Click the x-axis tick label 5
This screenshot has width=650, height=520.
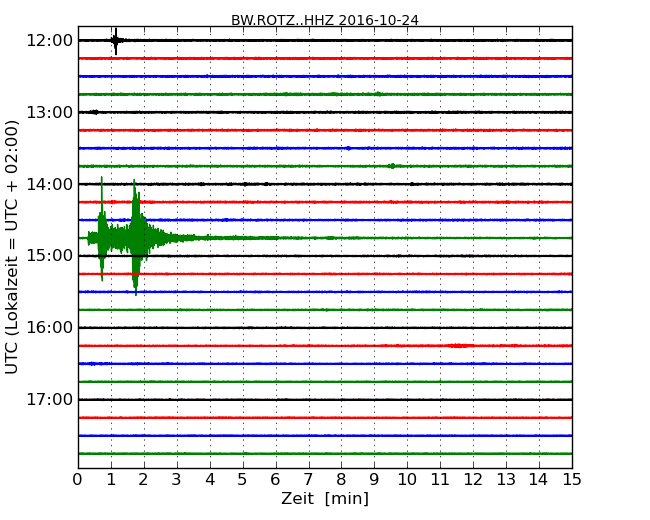(x=243, y=480)
